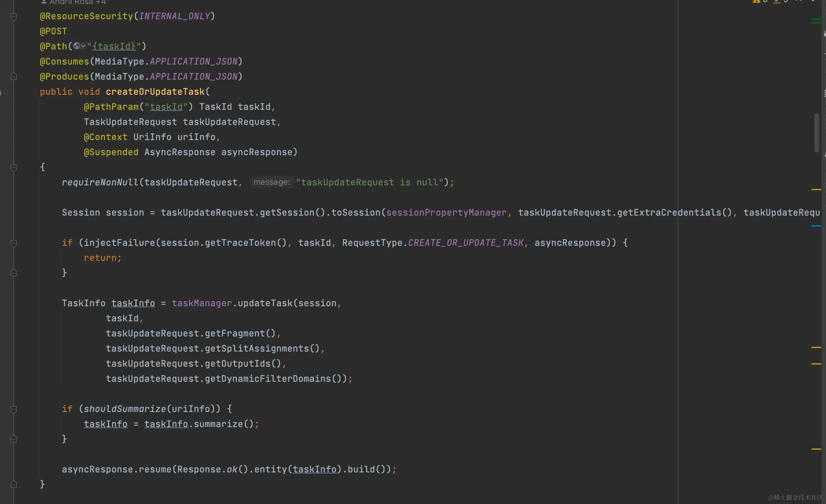The height and width of the screenshot is (504, 826).
Task: Click fold end marker at method's closing brace
Action: click(14, 484)
